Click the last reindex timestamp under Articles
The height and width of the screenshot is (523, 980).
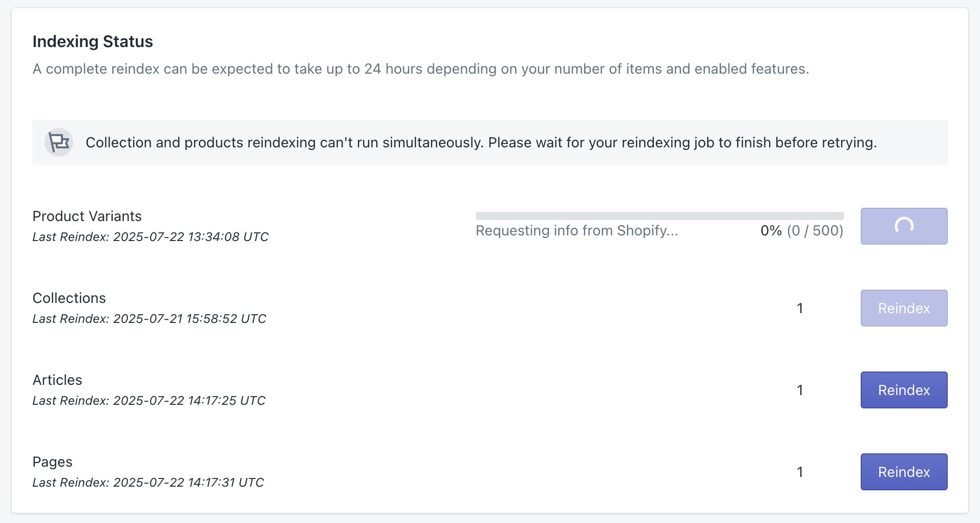[149, 400]
